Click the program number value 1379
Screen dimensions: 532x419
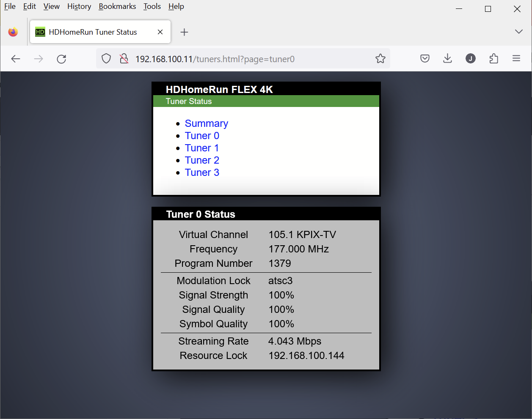coord(280,263)
